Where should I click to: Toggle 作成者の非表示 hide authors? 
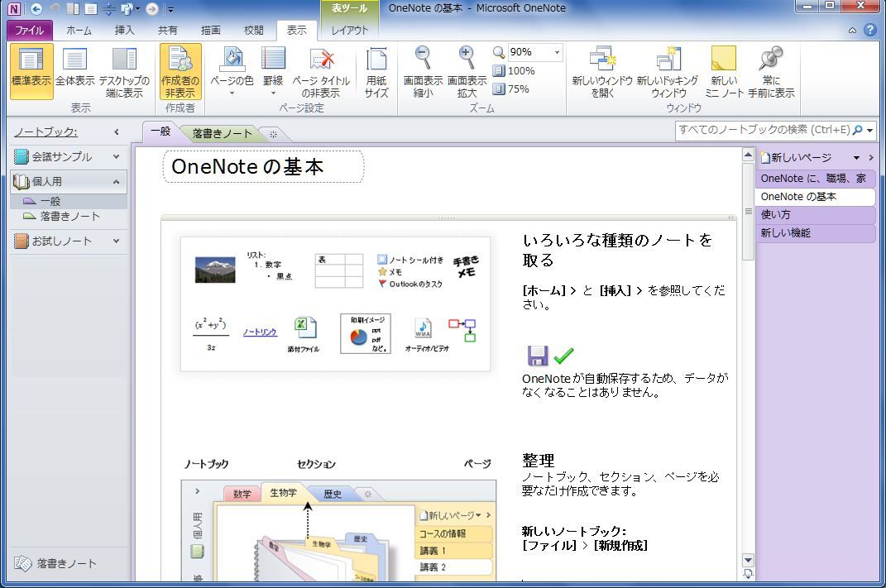coord(180,72)
